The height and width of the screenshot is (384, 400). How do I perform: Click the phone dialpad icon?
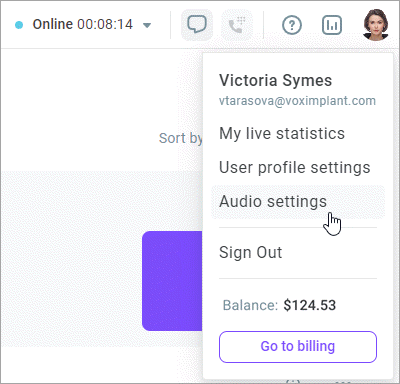click(237, 25)
